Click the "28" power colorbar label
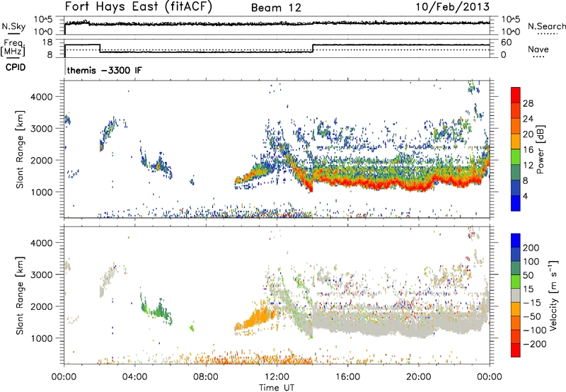This screenshot has width=566, height=392. (x=528, y=103)
